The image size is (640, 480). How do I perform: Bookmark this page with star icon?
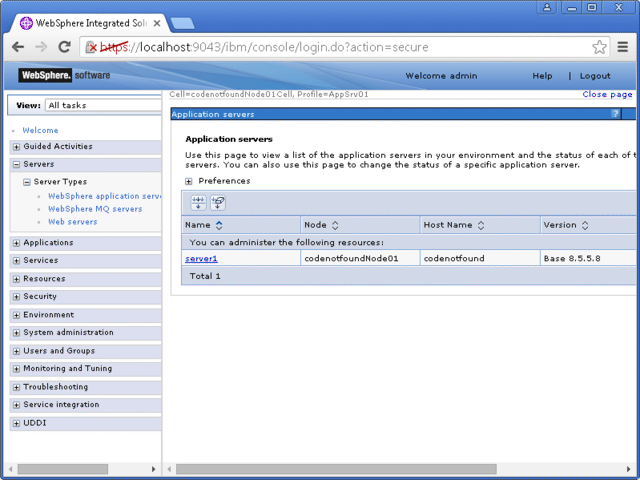click(x=599, y=47)
